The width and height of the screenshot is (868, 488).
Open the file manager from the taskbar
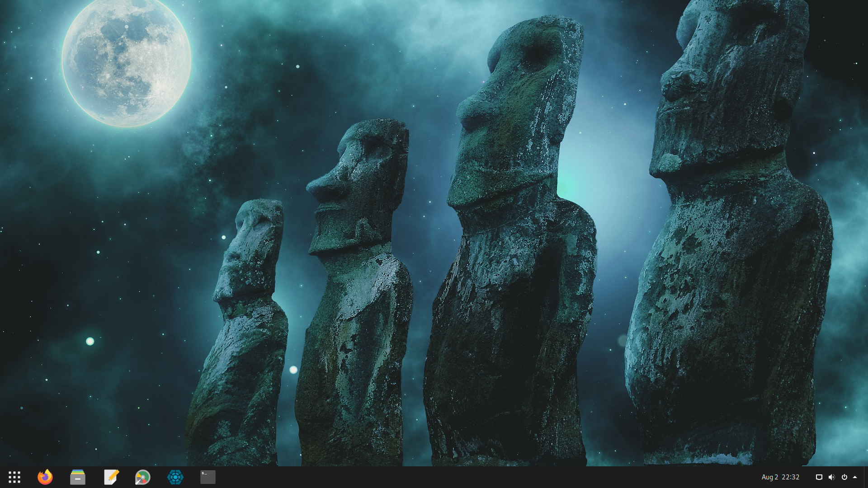click(78, 477)
